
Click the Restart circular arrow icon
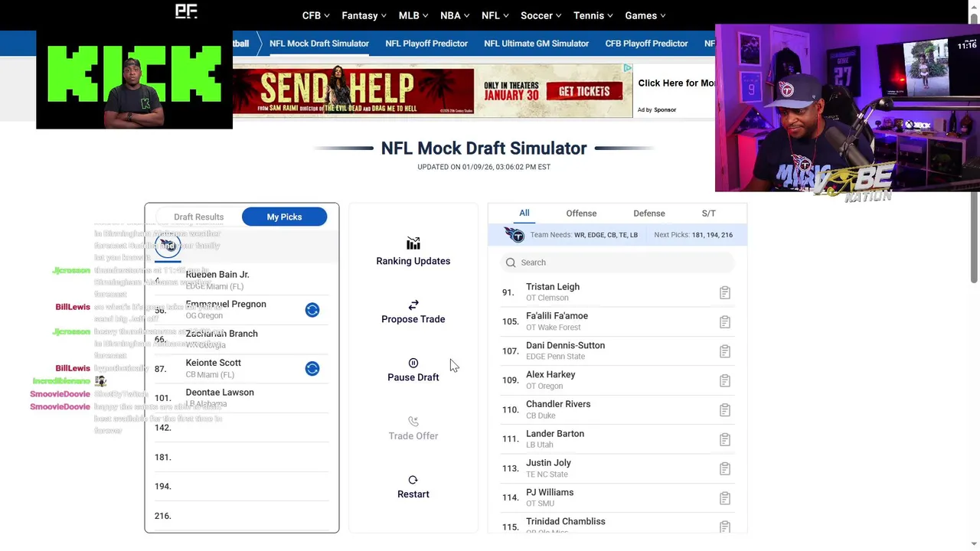pyautogui.click(x=413, y=480)
